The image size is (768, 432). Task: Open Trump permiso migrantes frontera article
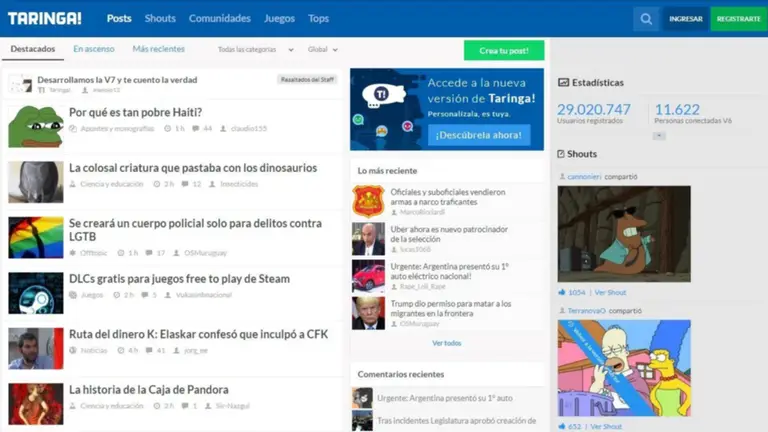click(x=451, y=309)
